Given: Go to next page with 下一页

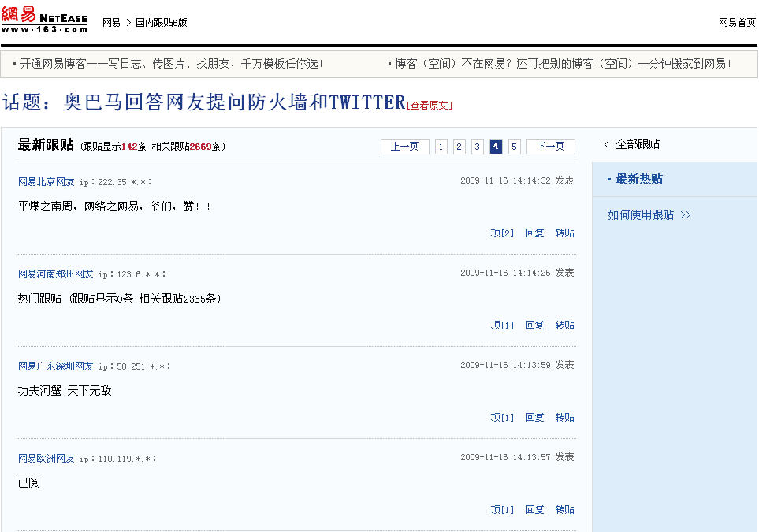Looking at the screenshot, I should tap(550, 147).
